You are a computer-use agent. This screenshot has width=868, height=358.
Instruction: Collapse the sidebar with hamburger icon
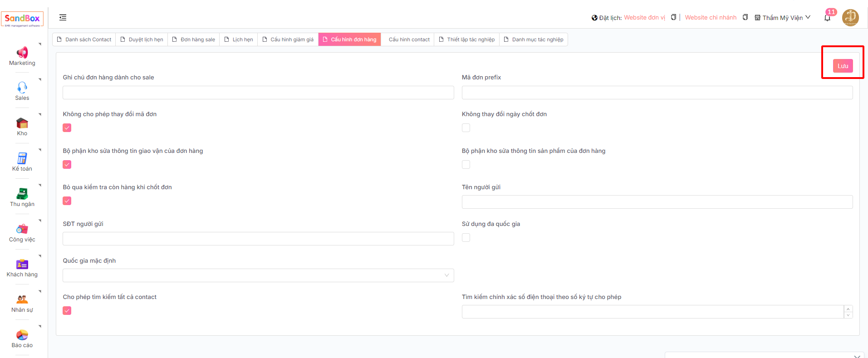tap(63, 17)
